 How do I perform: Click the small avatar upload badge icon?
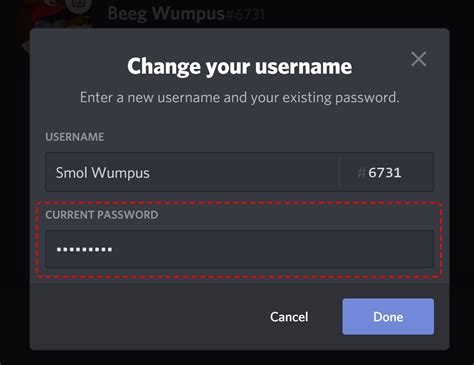click(x=79, y=5)
